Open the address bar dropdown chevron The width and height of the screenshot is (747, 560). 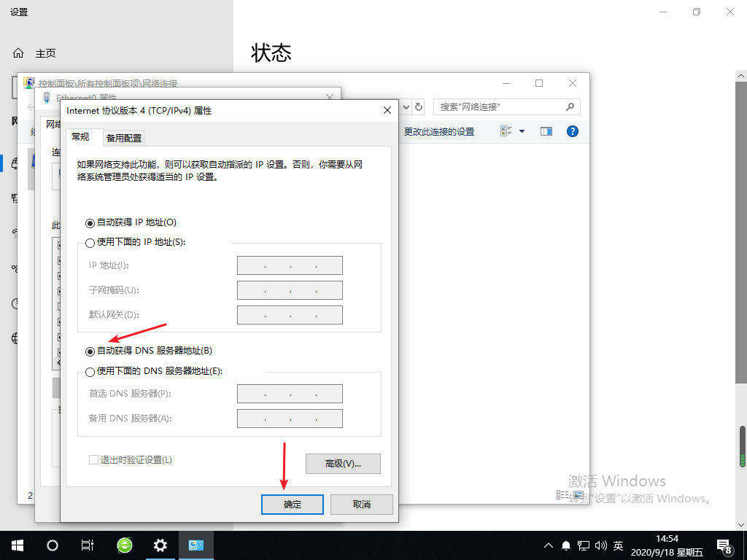(406, 106)
